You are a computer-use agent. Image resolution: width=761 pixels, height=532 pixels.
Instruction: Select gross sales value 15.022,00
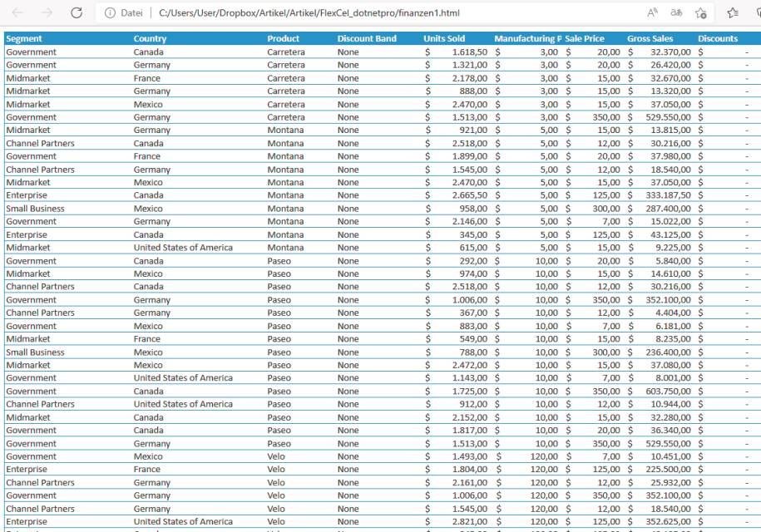click(670, 222)
